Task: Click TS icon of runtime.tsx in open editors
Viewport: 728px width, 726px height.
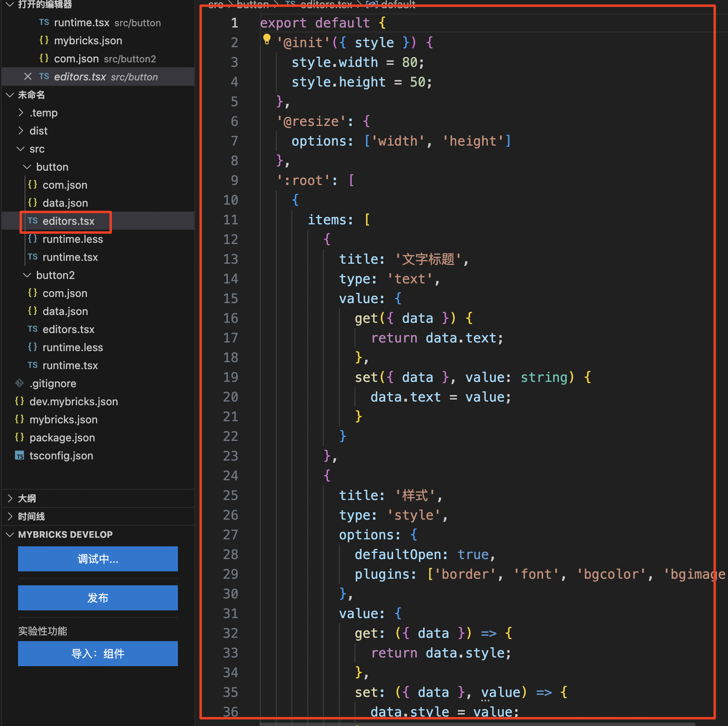Action: [44, 23]
